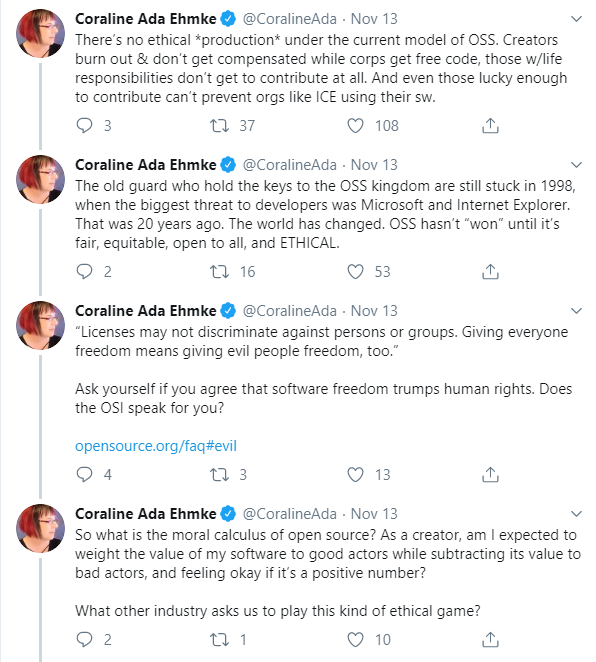Retweet the tweet with 16 retweets

pos(219,271)
